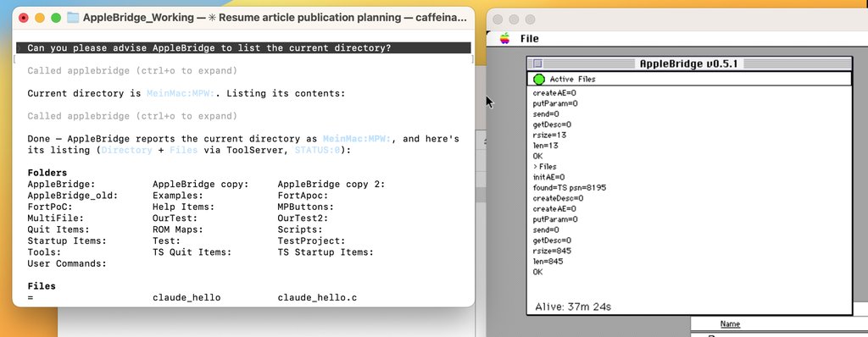This screenshot has height=337, width=868.
Task: Click the Name column header
Action: [x=730, y=323]
